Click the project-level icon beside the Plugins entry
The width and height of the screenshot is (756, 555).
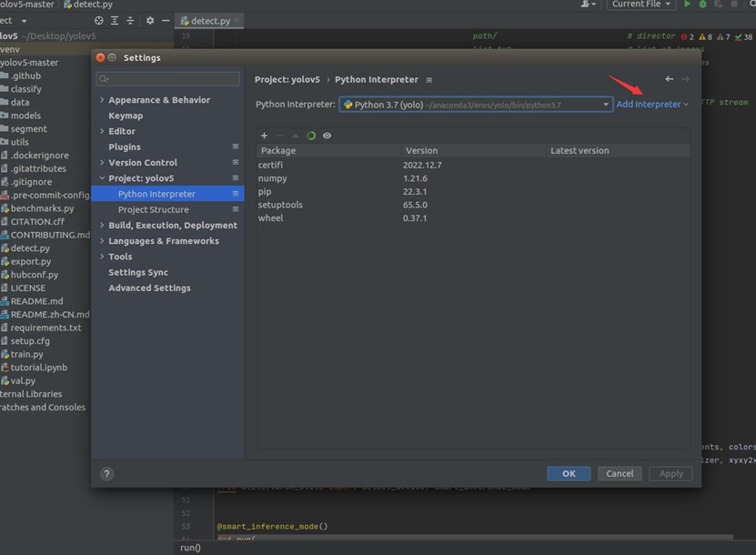click(x=236, y=146)
